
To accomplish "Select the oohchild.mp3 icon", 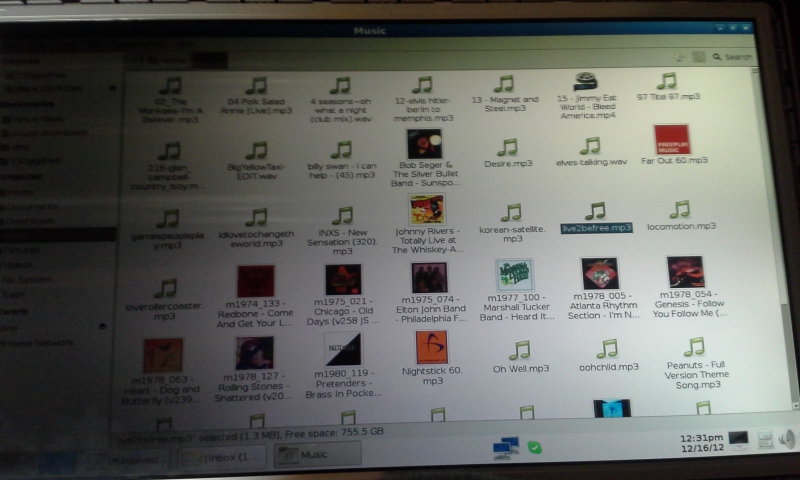I will click(x=607, y=349).
